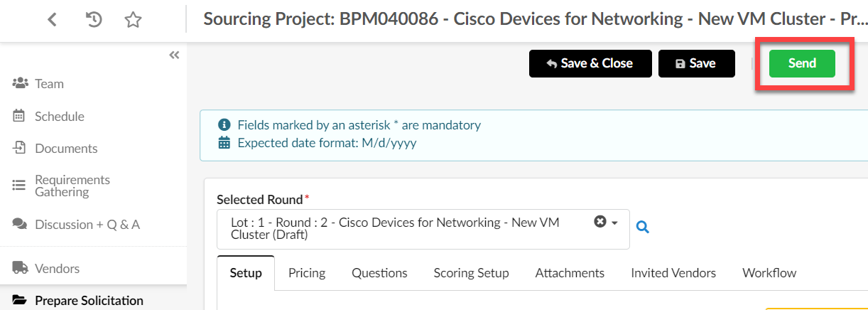This screenshot has height=310, width=868.
Task: Click the green Send button
Action: [802, 63]
